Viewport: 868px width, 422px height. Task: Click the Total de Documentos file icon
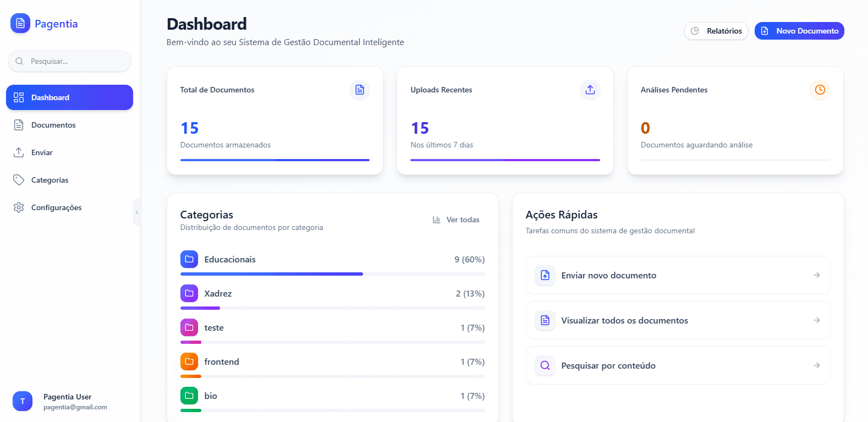[360, 90]
